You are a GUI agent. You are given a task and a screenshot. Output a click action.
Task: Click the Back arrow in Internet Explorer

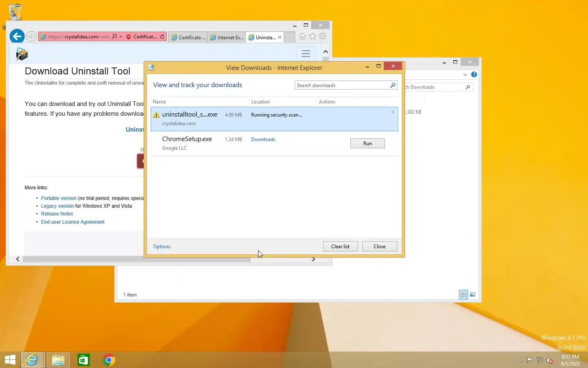click(17, 36)
